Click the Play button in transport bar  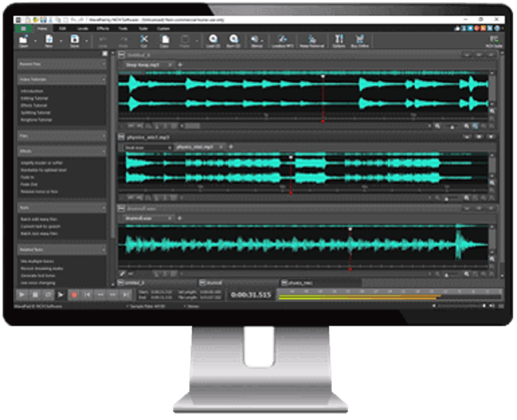(x=22, y=295)
